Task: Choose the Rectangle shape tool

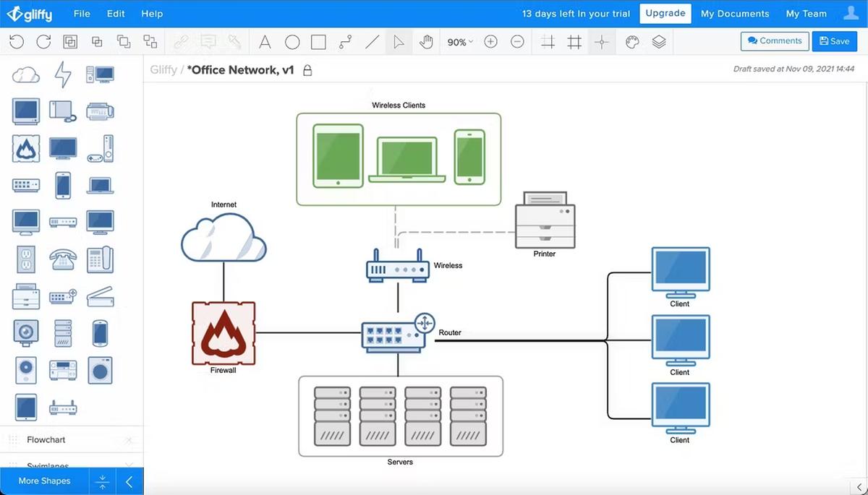Action: click(x=318, y=42)
